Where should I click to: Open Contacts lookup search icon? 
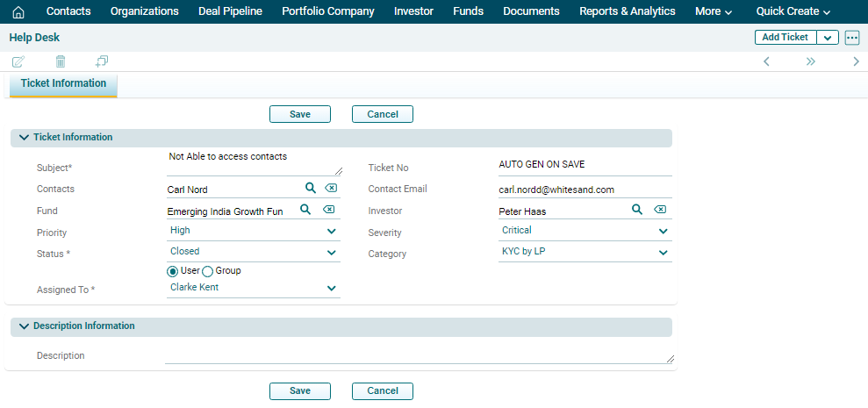click(x=310, y=189)
